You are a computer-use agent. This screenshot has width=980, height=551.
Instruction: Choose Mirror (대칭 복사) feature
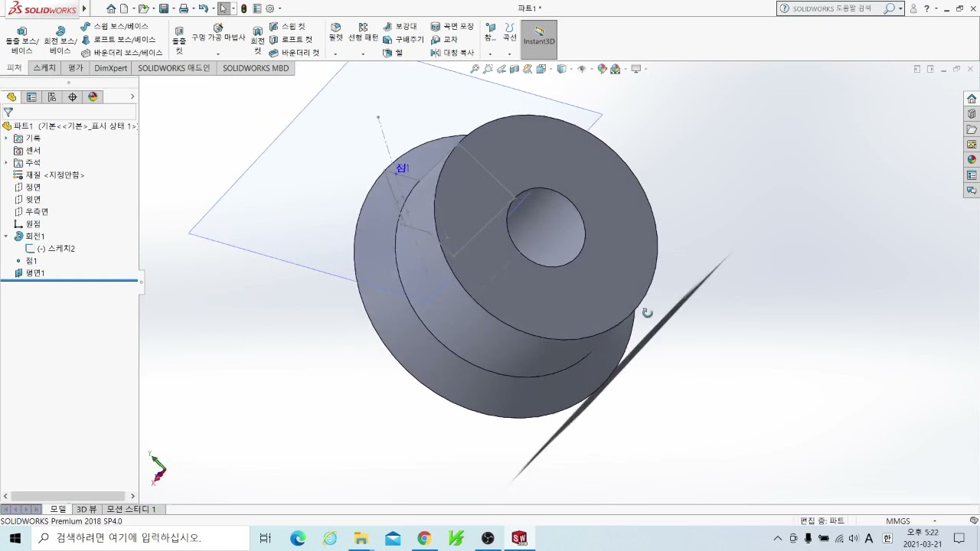click(452, 53)
